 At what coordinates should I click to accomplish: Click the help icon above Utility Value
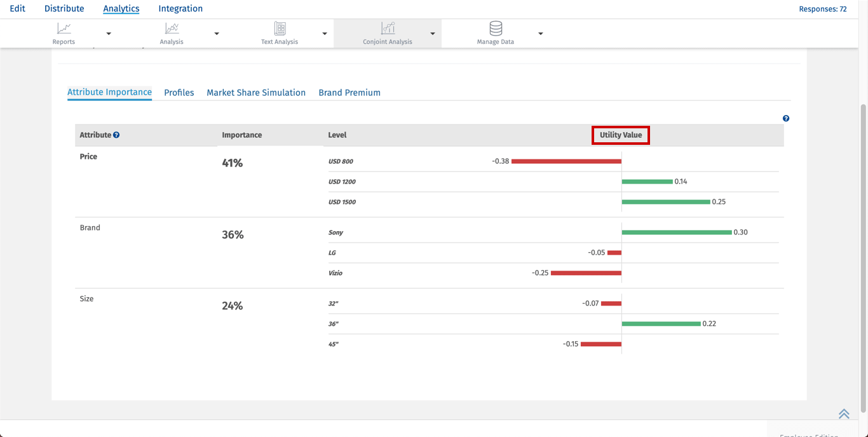(786, 119)
